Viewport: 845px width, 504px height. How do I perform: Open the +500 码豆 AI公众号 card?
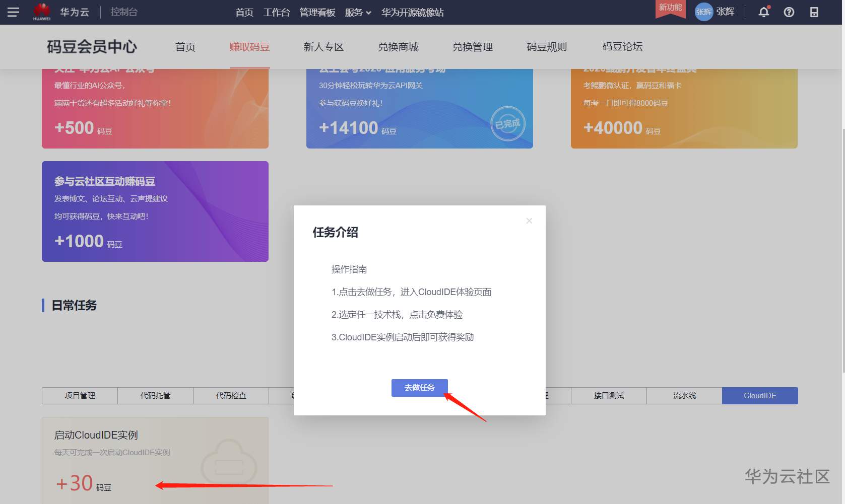pyautogui.click(x=155, y=108)
